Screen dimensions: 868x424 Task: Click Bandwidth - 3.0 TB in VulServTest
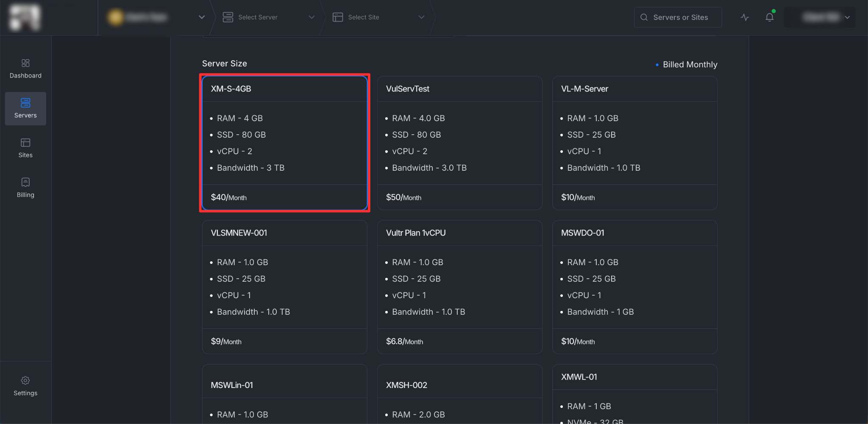429,168
